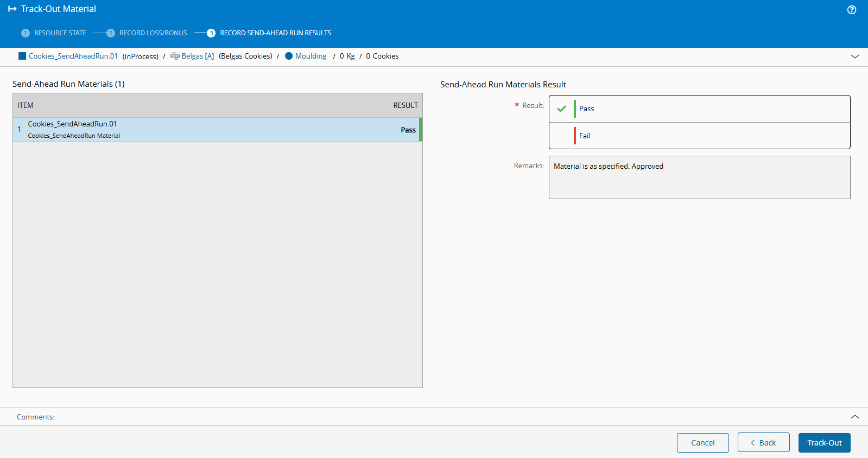The width and height of the screenshot is (868, 458).
Task: Go to Record Loss/Bonus step
Action: tap(153, 33)
